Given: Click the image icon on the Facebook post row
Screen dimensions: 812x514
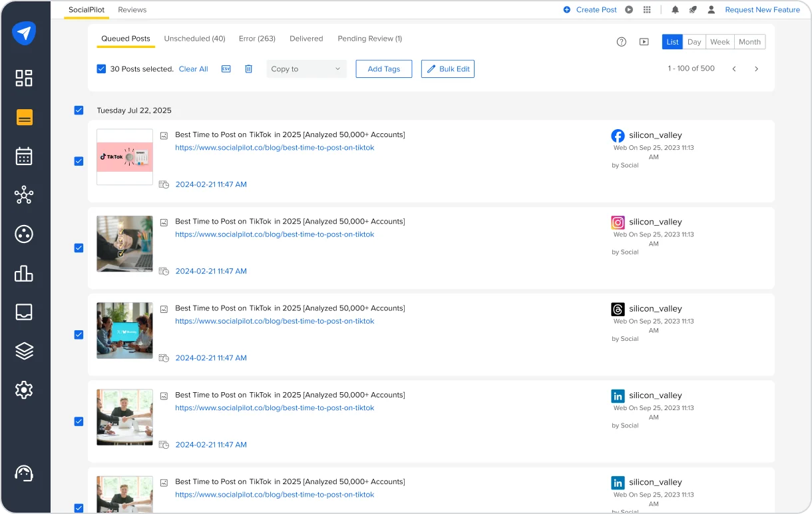Looking at the screenshot, I should pyautogui.click(x=164, y=135).
